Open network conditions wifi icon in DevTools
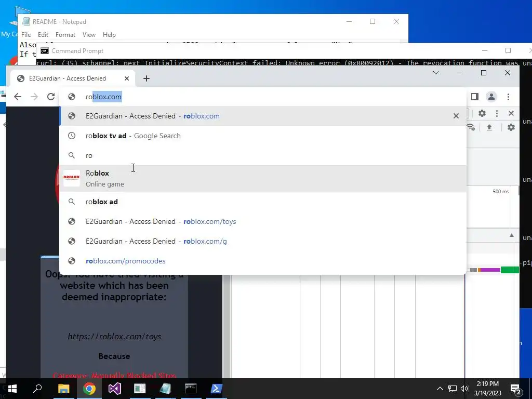 [471, 127]
